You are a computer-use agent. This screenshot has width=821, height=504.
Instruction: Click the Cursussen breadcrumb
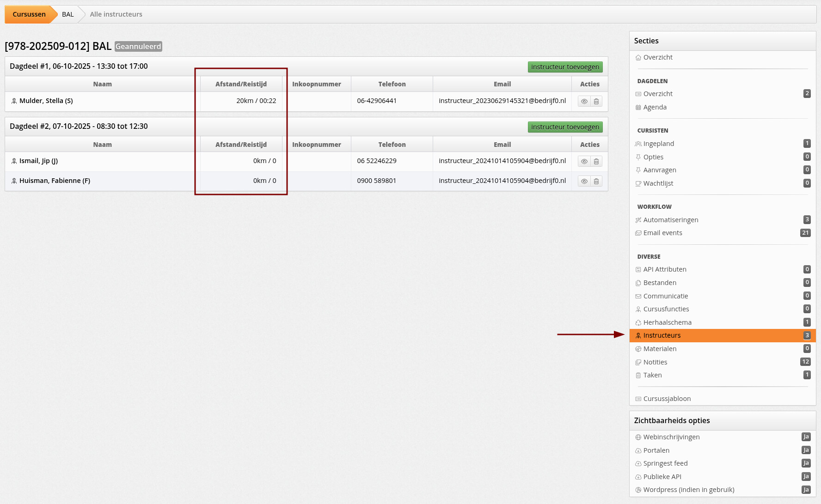(x=29, y=14)
